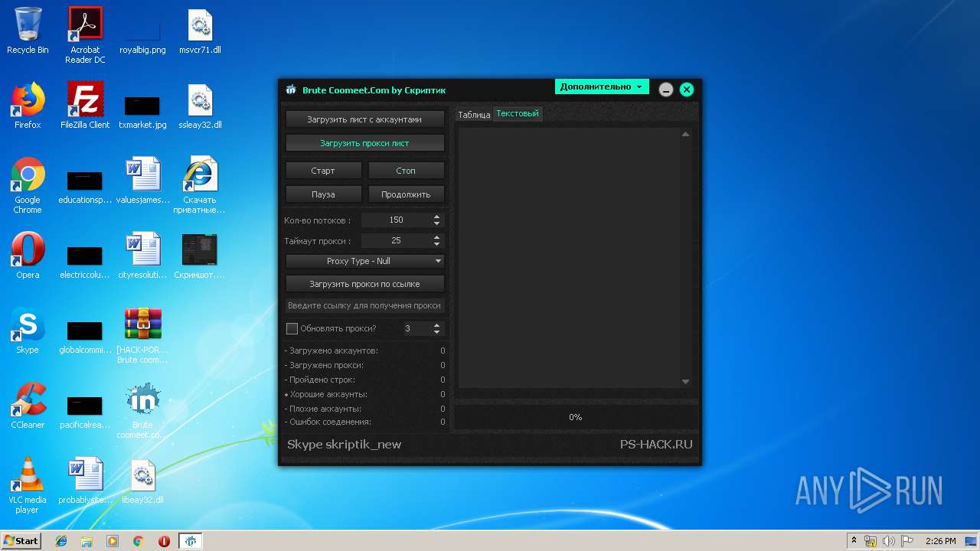Open Internet Explorer from taskbar
The height and width of the screenshot is (551, 980).
pyautogui.click(x=61, y=541)
